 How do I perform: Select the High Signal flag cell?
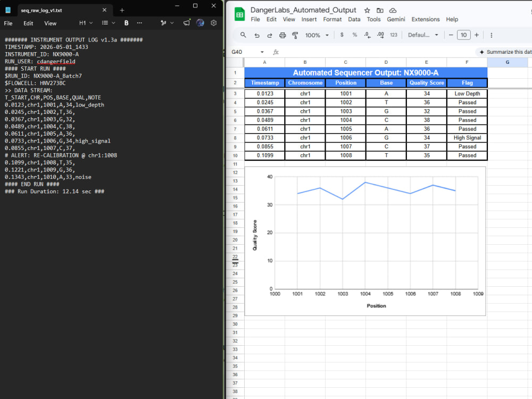pos(467,138)
